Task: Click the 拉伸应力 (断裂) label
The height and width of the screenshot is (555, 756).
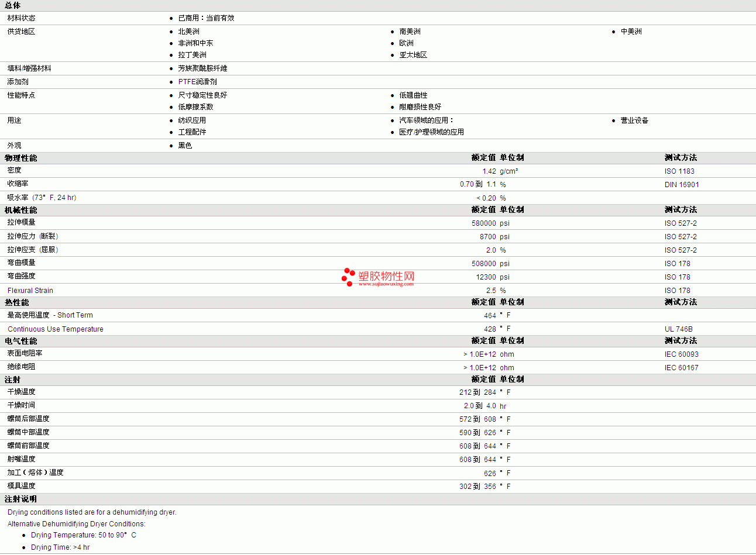Action: 33,236
